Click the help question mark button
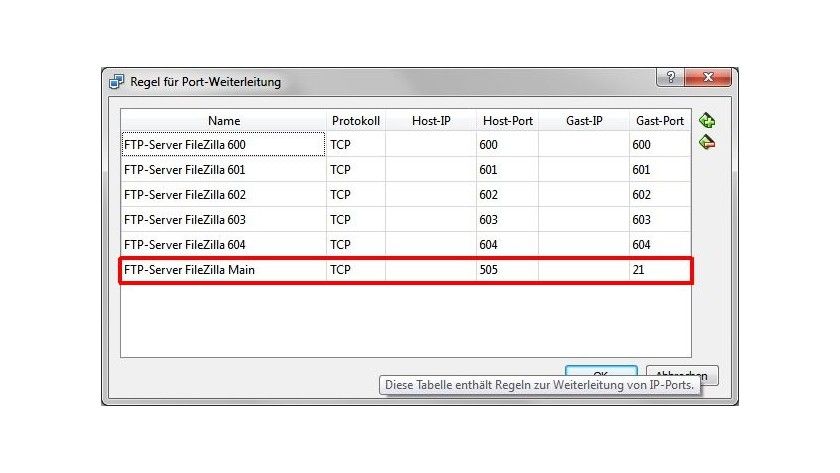Image resolution: width=840 pixels, height=473 pixels. [670, 77]
